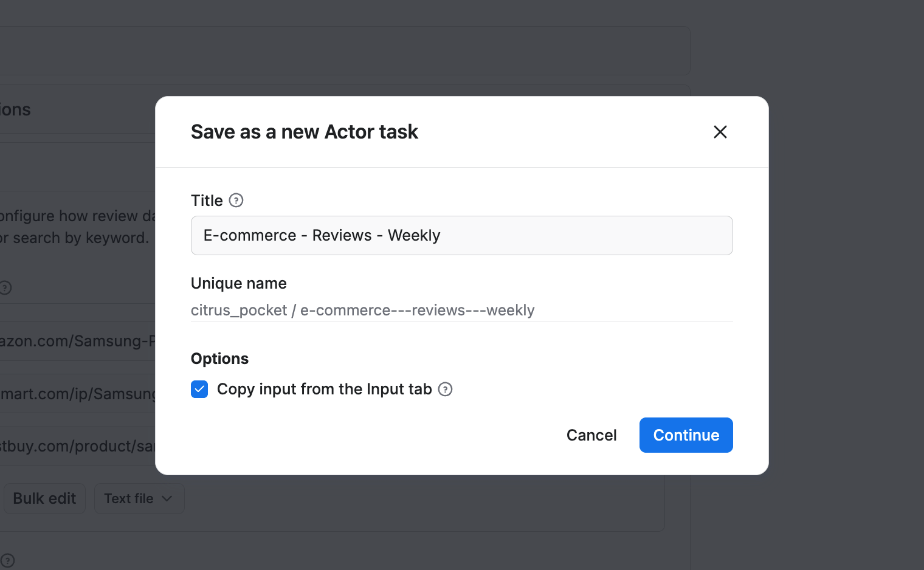This screenshot has height=570, width=924.
Task: Click the help icon beside Title
Action: coord(236,201)
